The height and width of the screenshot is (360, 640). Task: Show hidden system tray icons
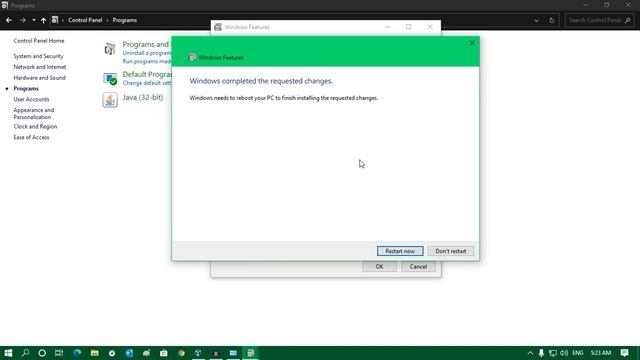pyautogui.click(x=530, y=353)
